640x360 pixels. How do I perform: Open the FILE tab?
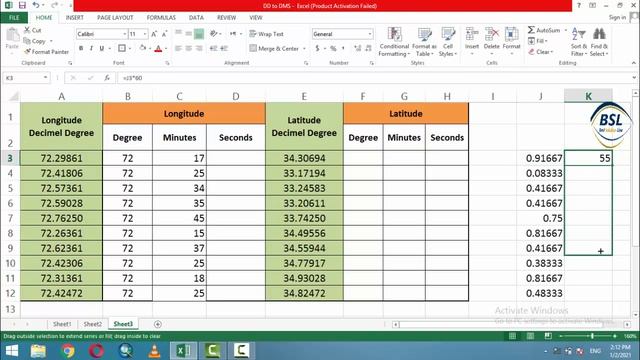tap(14, 18)
